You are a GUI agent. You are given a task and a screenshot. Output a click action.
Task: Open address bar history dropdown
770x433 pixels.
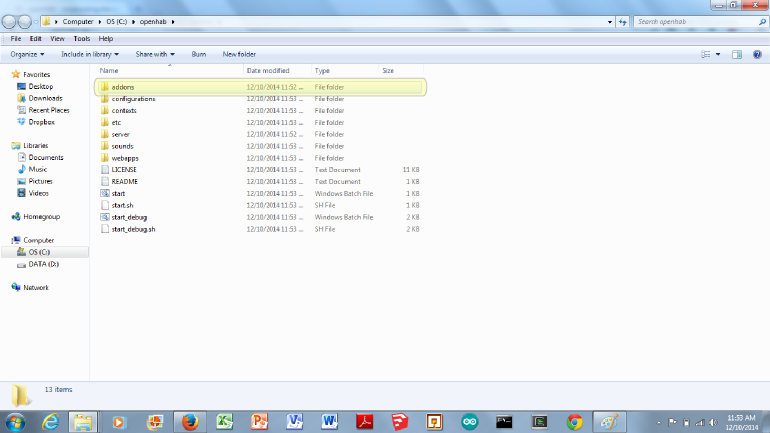pyautogui.click(x=609, y=22)
